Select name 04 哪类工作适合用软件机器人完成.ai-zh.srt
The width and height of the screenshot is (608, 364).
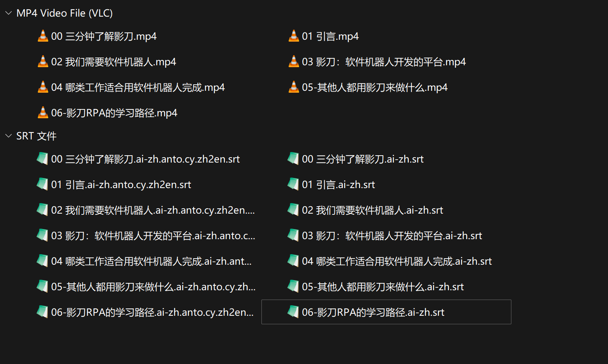pos(397,261)
